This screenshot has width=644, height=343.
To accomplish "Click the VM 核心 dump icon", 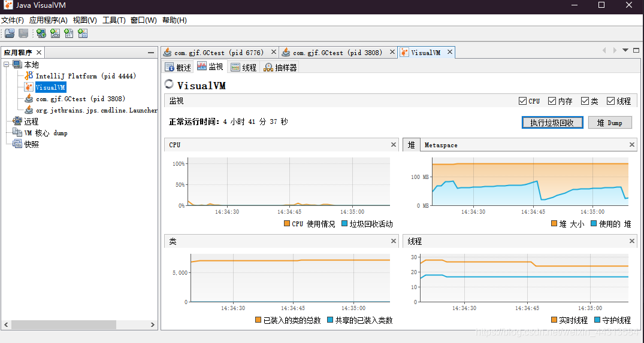I will (x=17, y=132).
